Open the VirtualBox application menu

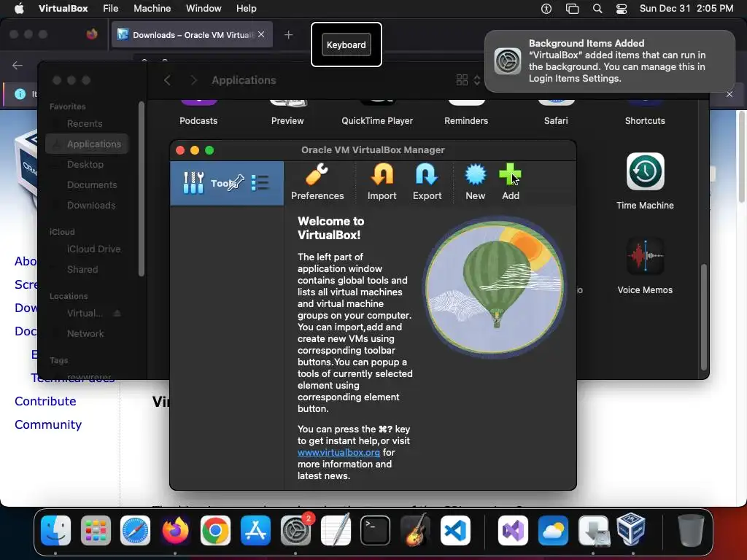[x=63, y=9]
